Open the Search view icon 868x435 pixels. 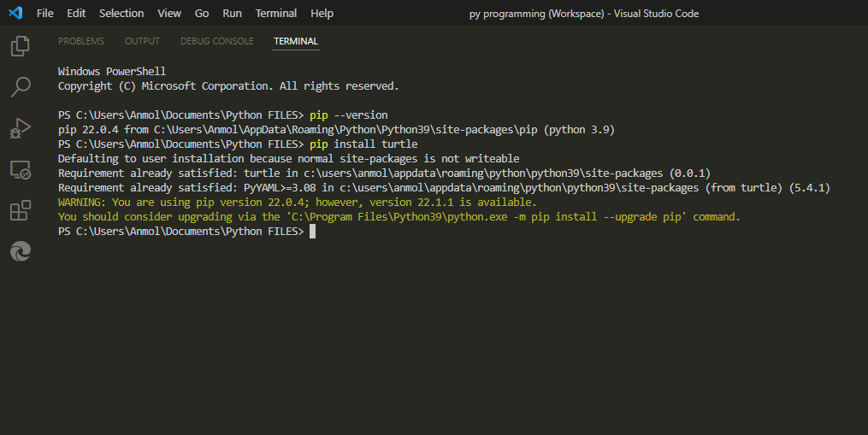(x=20, y=86)
